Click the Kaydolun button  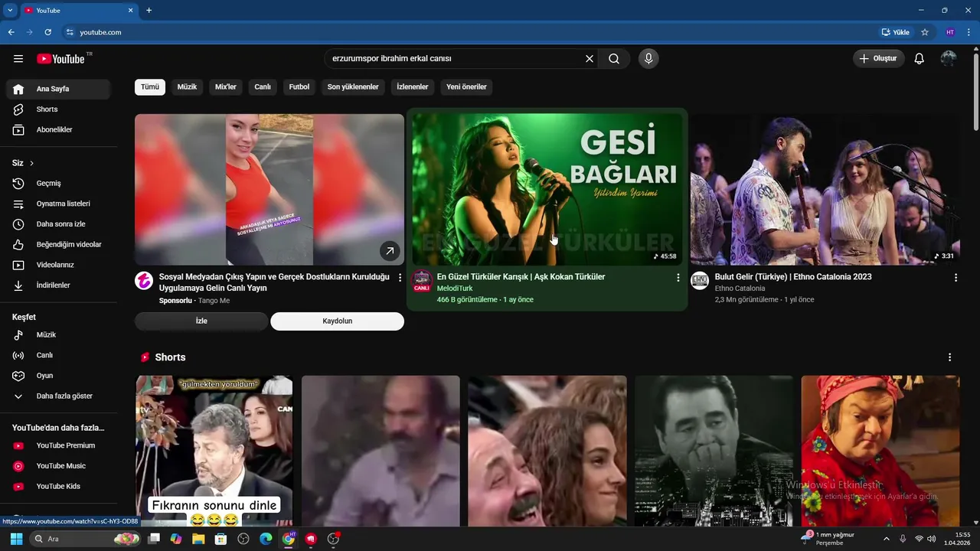click(x=337, y=321)
